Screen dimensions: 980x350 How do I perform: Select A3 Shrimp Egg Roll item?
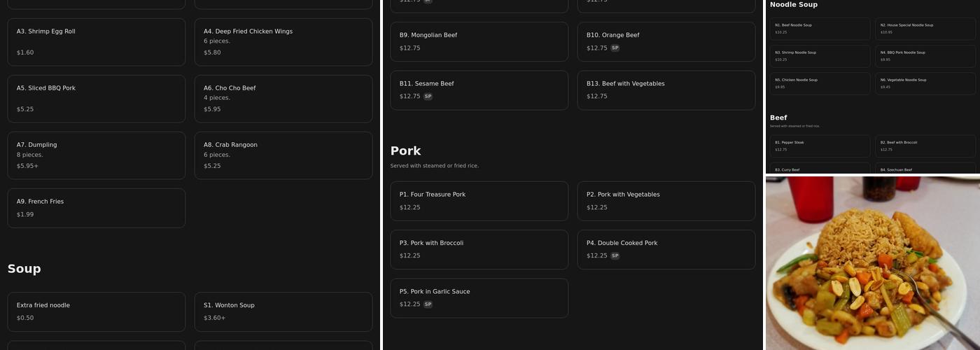96,42
